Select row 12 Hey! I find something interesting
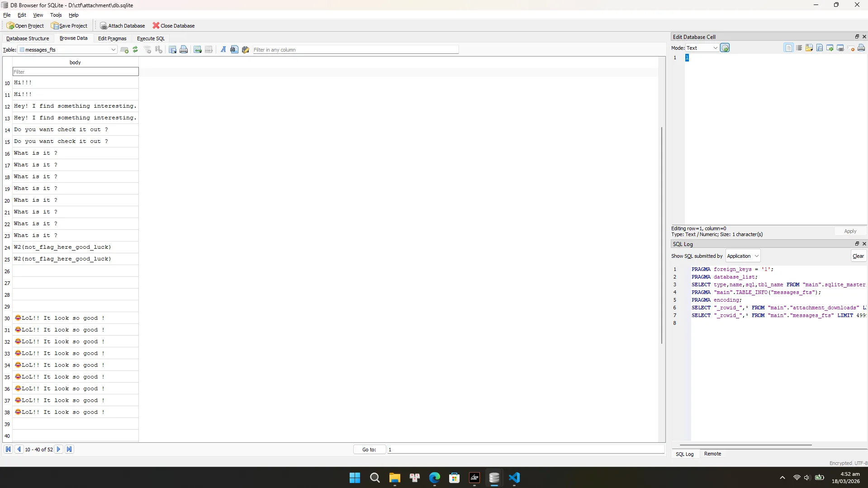Image resolution: width=868 pixels, height=488 pixels. point(76,106)
